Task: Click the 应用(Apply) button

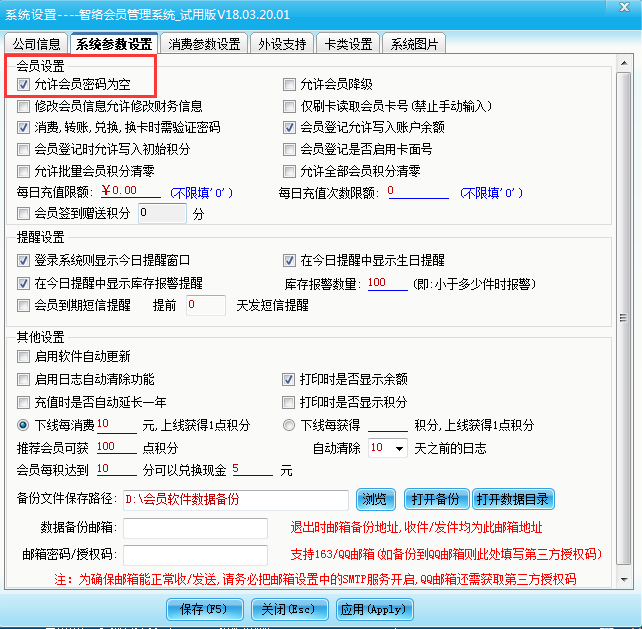Action: pyautogui.click(x=374, y=609)
